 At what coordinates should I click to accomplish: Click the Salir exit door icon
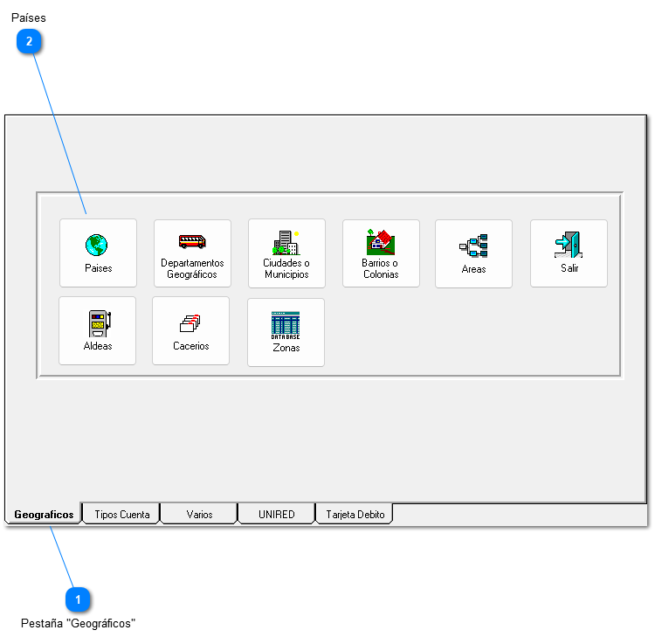pos(569,246)
